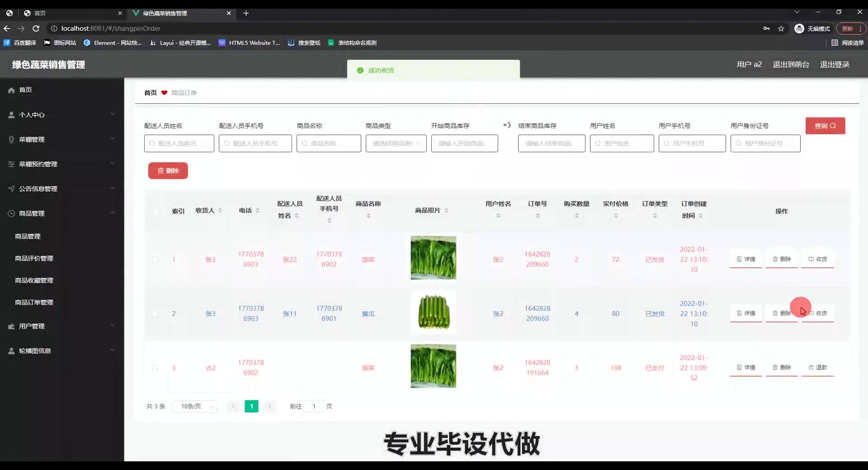Click the browser back arrow
This screenshot has width=868, height=470.
(7, 28)
